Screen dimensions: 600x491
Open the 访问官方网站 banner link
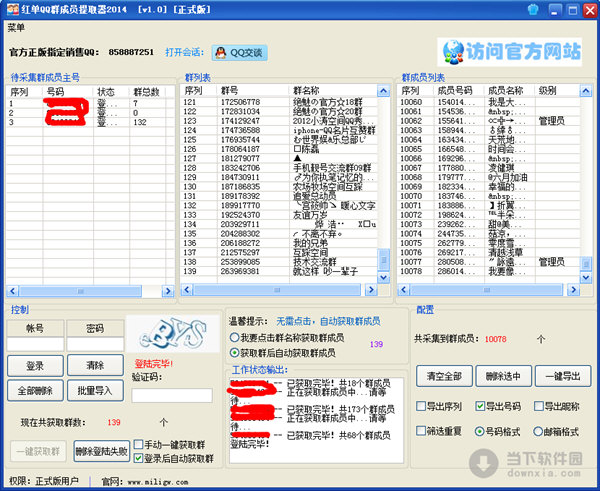click(x=510, y=52)
